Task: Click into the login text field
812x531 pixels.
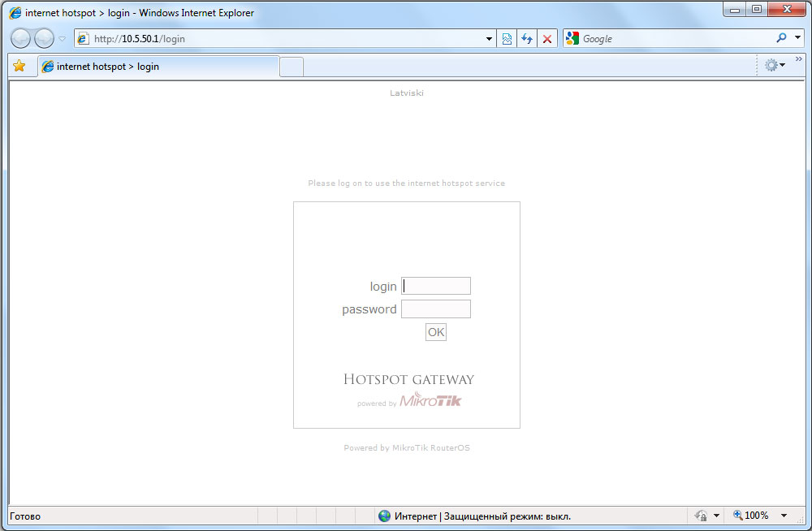Action: pos(436,286)
